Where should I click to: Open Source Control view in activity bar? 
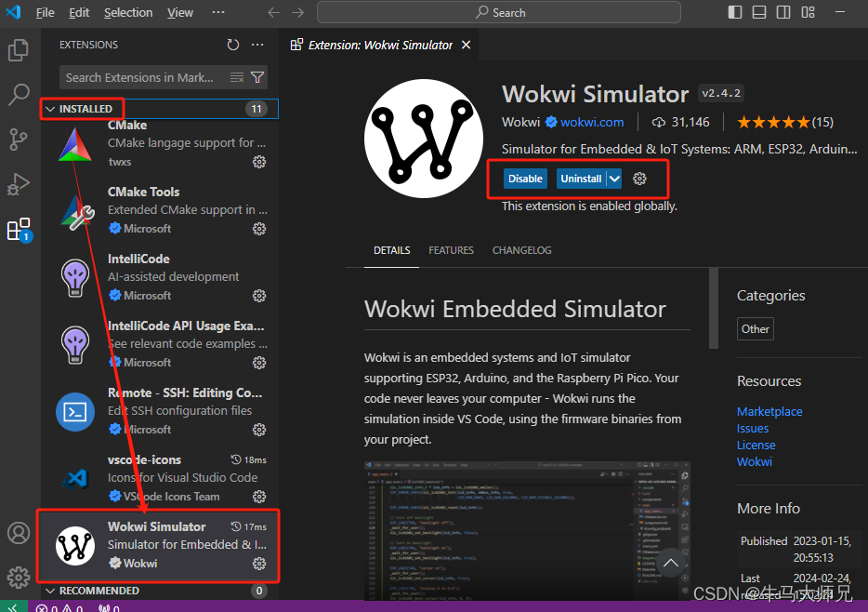19,139
